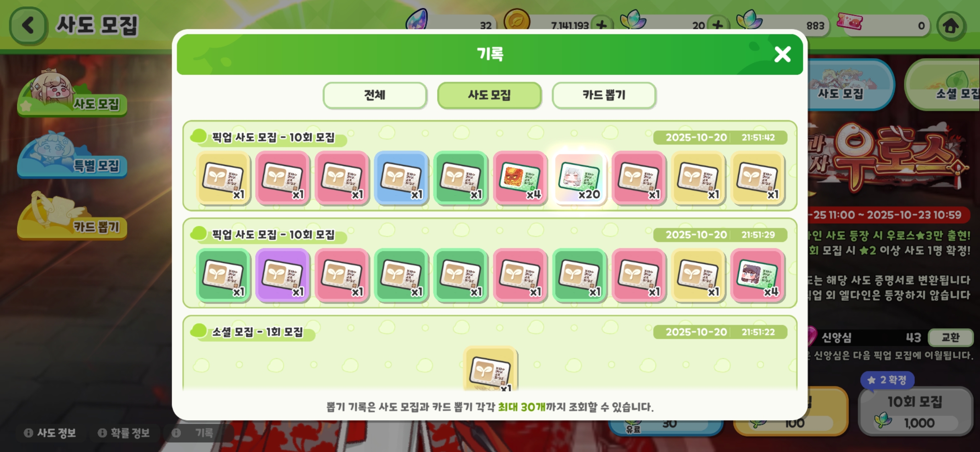Select the purple ticket card in second record
Image resolution: width=980 pixels, height=452 pixels.
click(283, 275)
